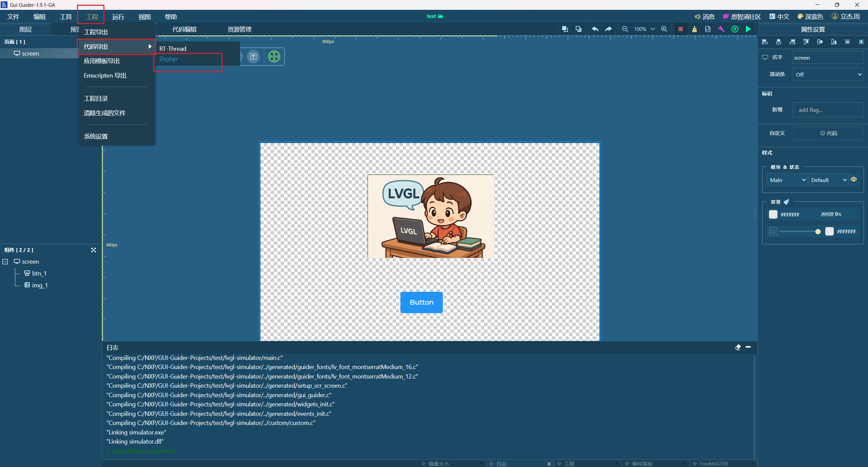Open the 编辑 menu
The image size is (868, 467).
click(x=39, y=17)
